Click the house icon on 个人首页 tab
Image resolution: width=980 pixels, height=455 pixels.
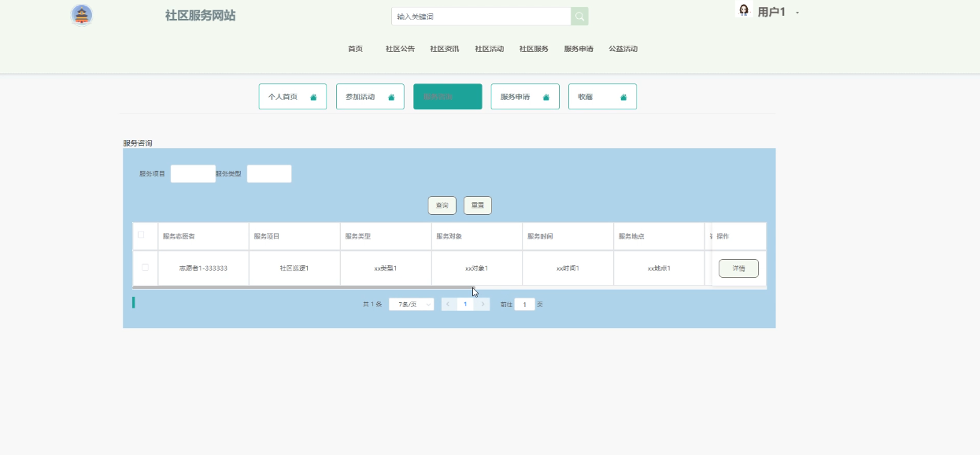tap(313, 98)
